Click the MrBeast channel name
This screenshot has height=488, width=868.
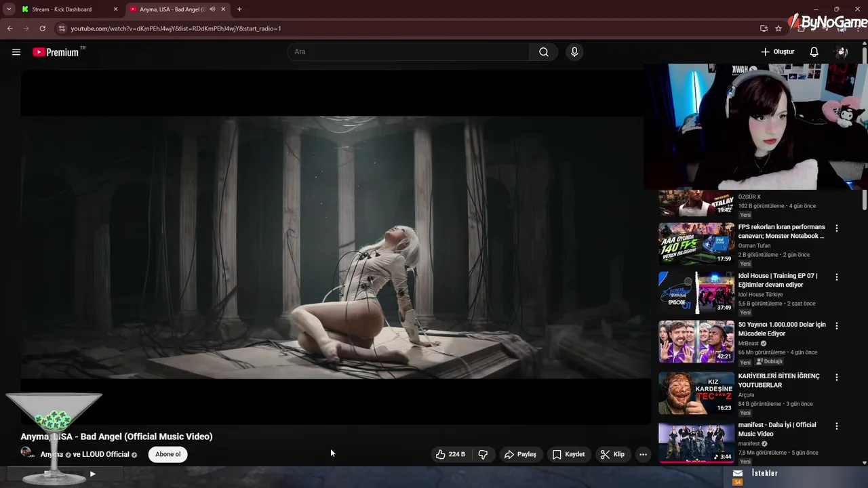(749, 344)
